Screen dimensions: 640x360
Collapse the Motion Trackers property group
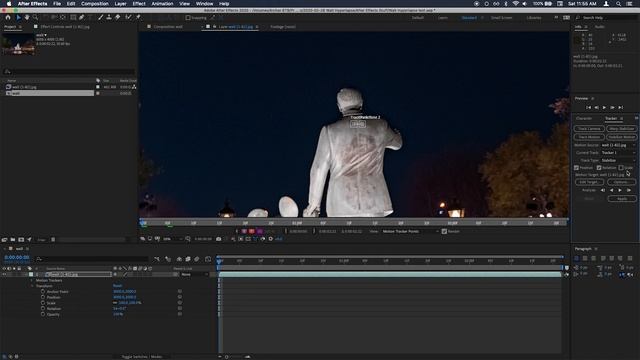point(32,280)
